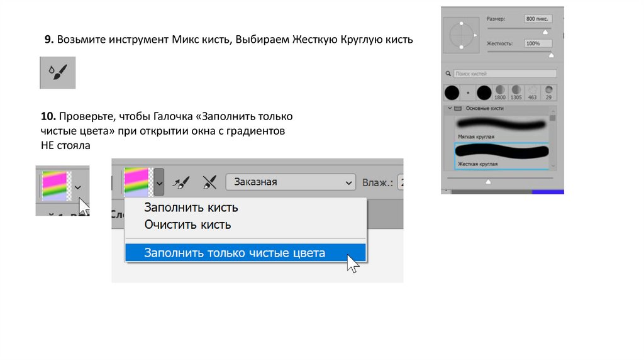Click the Поиск кистей search field
This screenshot has width=644, height=361.
[505, 74]
